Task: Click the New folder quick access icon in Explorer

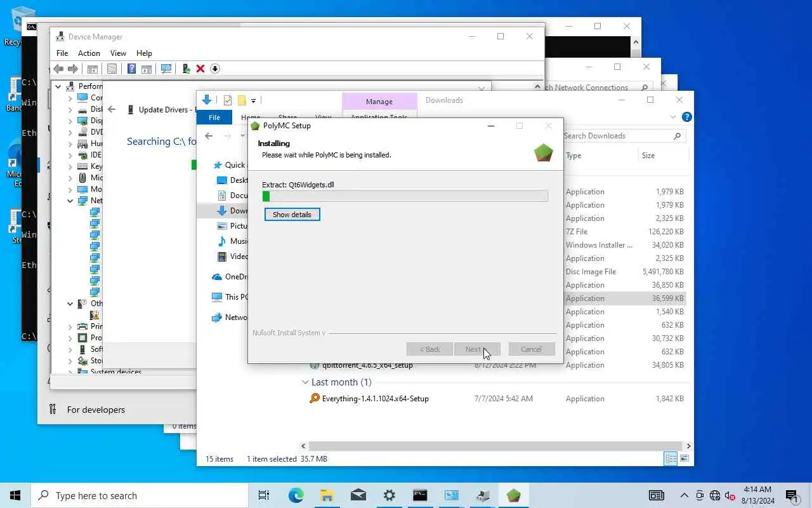Action: click(x=242, y=100)
